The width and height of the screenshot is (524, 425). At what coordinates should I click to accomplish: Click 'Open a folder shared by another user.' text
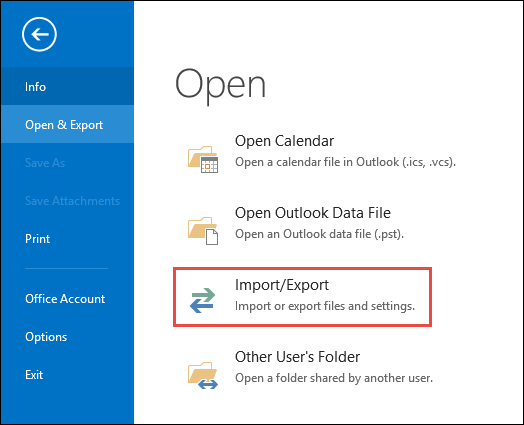334,378
